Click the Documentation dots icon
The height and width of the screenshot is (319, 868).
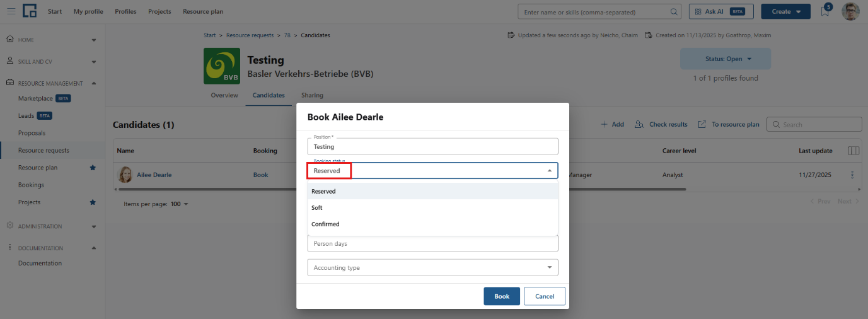click(10, 248)
